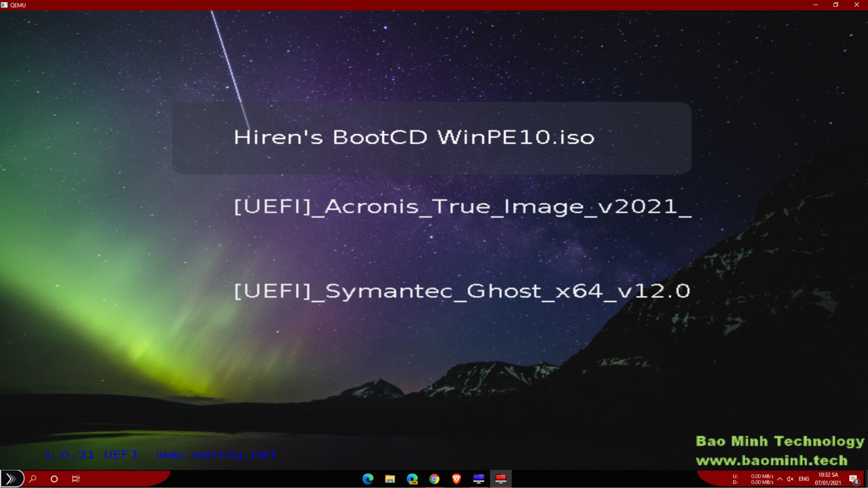Launch Microsoft Edge from taskbar
Image resolution: width=868 pixels, height=488 pixels.
pyautogui.click(x=368, y=479)
